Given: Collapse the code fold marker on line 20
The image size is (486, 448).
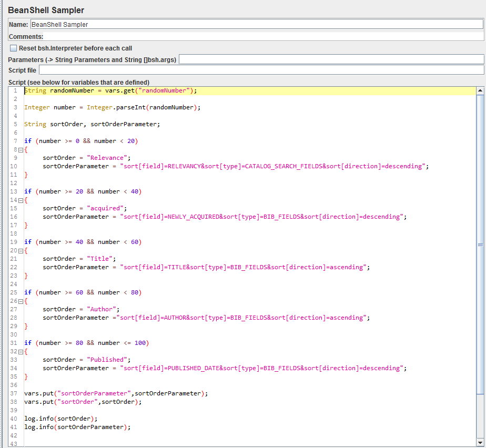Looking at the screenshot, I should click(19, 250).
